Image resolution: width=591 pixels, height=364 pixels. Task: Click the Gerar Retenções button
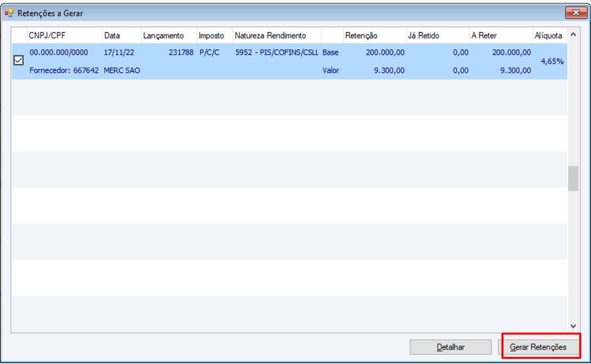pyautogui.click(x=538, y=347)
